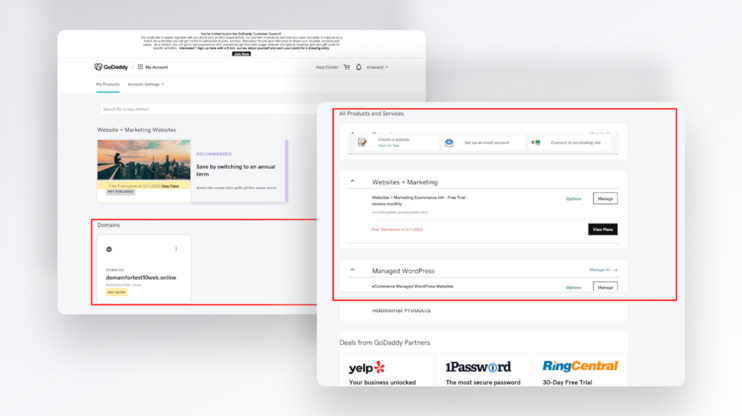
Task: Open the Help Center link
Action: [327, 67]
